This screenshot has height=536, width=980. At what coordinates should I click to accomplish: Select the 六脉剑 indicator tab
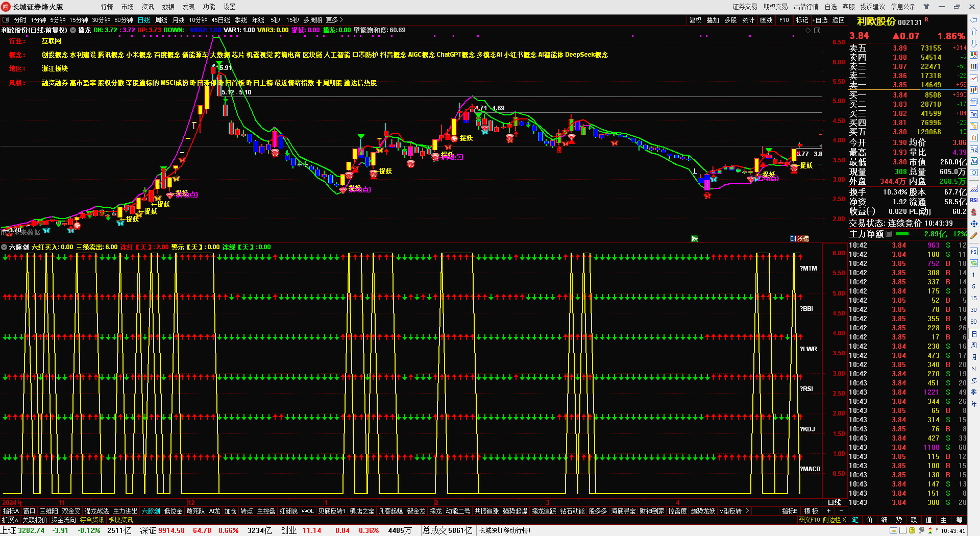coord(151,511)
